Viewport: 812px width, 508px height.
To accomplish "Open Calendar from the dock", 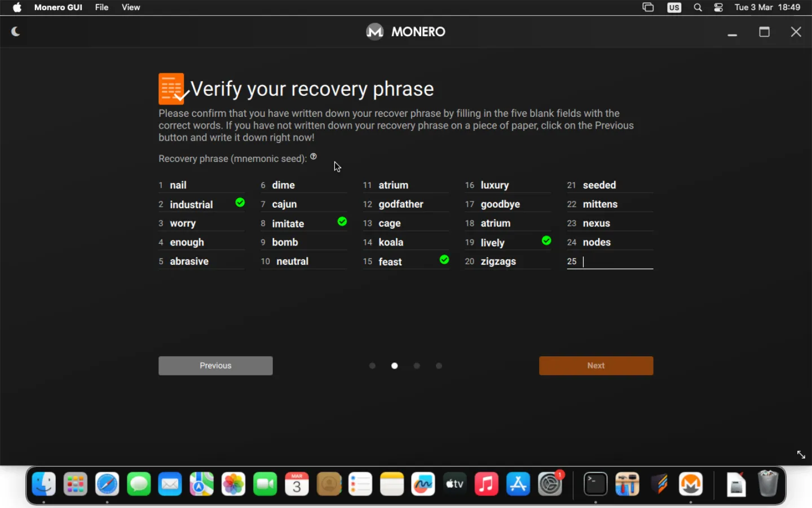I will pyautogui.click(x=297, y=484).
